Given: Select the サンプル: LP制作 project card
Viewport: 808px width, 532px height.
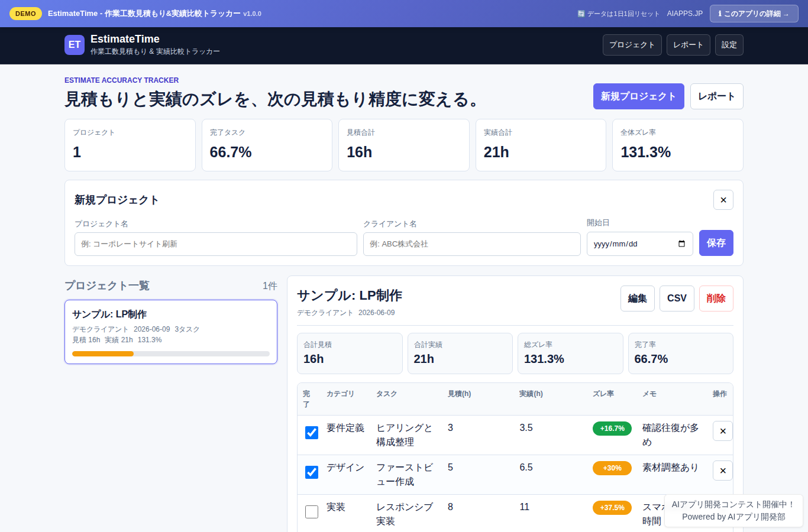Looking at the screenshot, I should pyautogui.click(x=171, y=332).
